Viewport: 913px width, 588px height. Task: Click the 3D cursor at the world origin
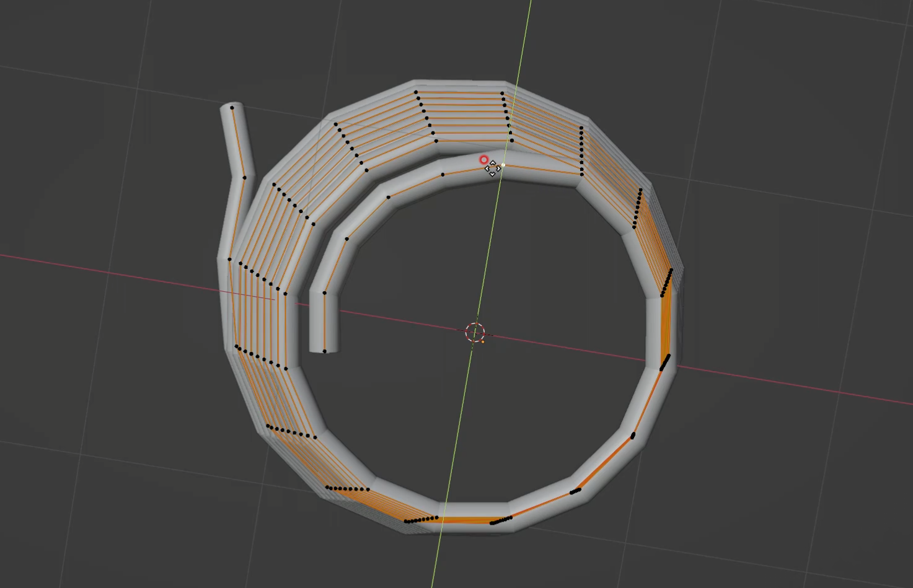point(475,332)
